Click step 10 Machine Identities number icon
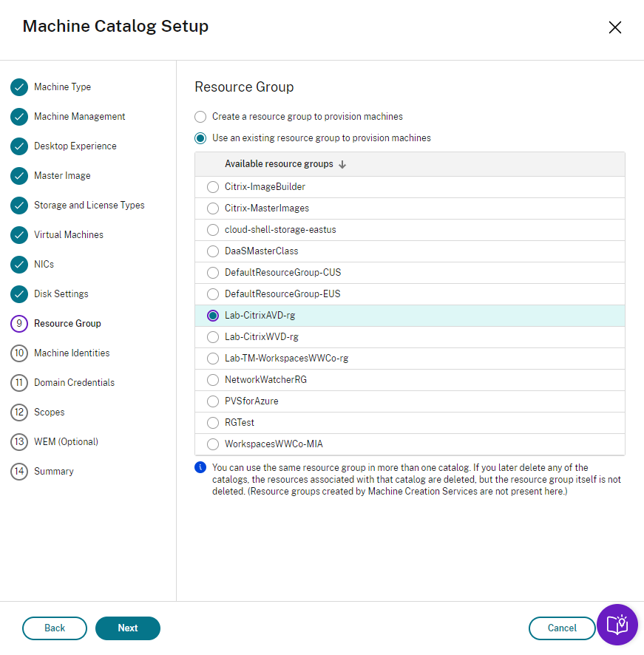 (x=19, y=353)
